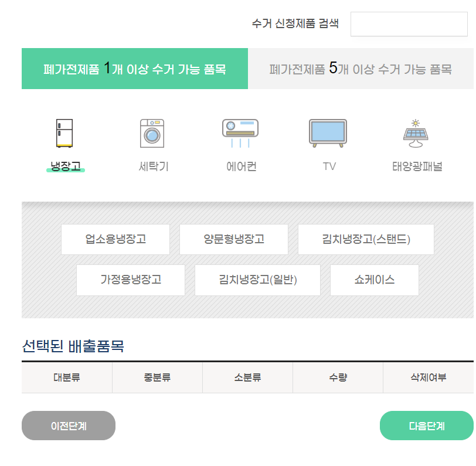Choose 양문형냉장고 item
Viewport: 476px width, 466px height.
click(x=234, y=239)
